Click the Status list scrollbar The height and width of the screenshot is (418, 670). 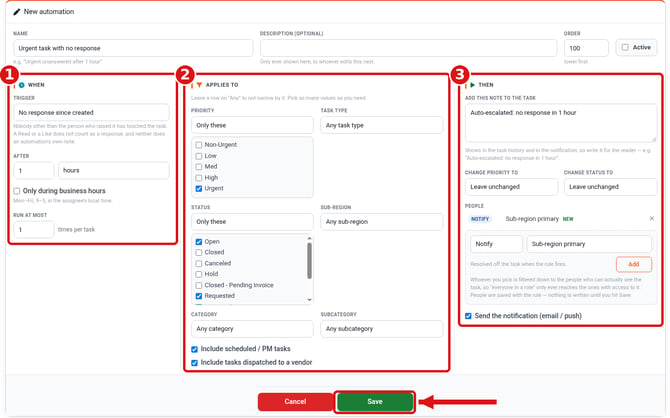click(x=309, y=261)
